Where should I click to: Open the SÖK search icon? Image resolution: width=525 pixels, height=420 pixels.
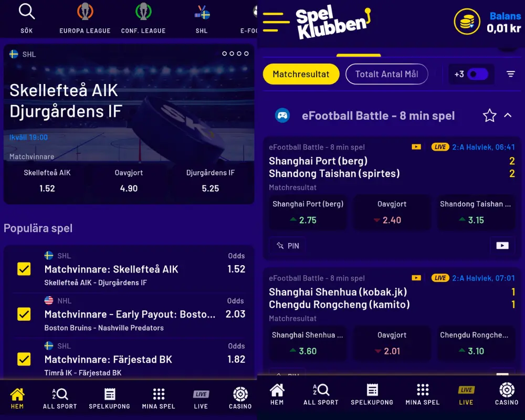click(x=26, y=18)
